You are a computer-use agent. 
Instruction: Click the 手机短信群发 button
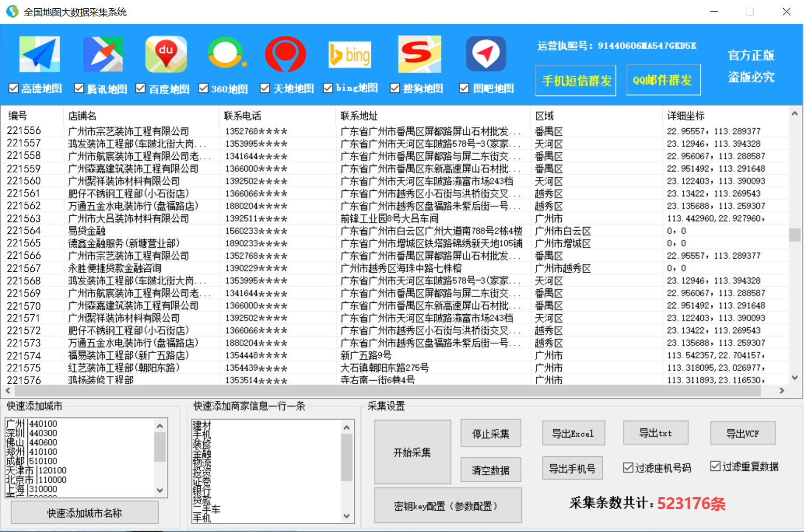(575, 80)
